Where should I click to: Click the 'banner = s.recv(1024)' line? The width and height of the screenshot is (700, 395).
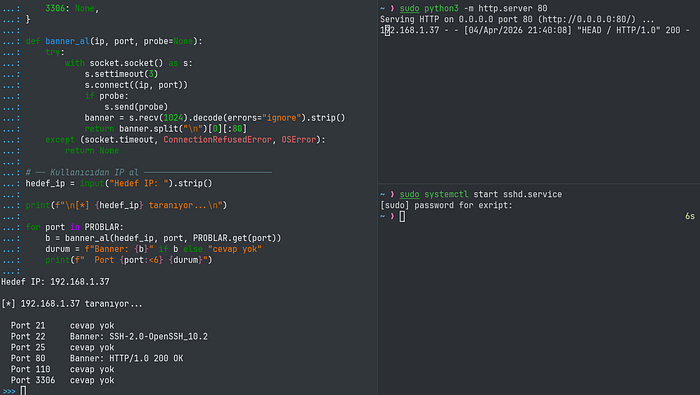pos(215,118)
